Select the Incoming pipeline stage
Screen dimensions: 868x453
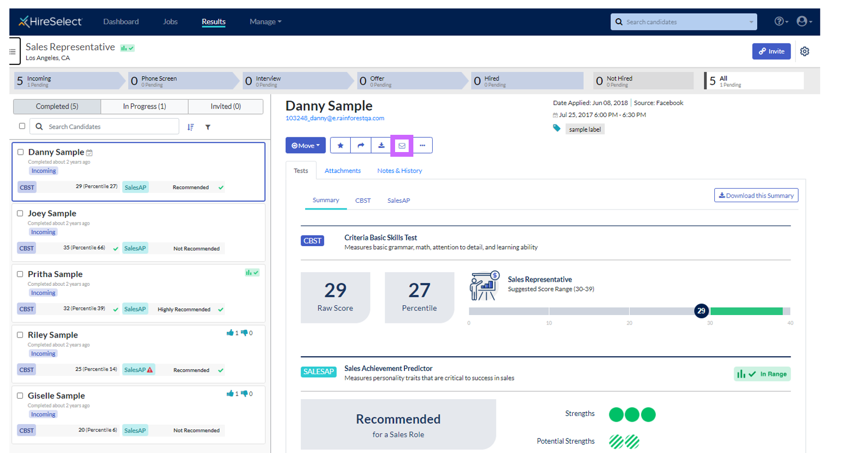click(69, 81)
